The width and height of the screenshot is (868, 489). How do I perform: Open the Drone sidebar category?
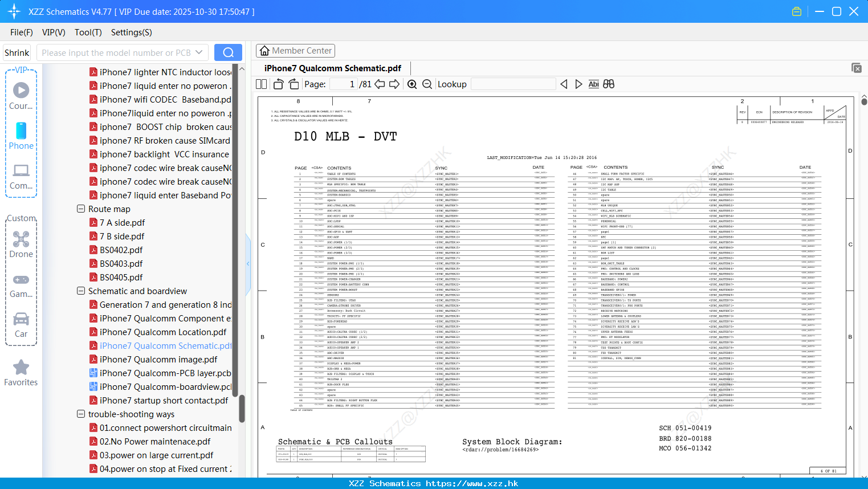pos(21,244)
